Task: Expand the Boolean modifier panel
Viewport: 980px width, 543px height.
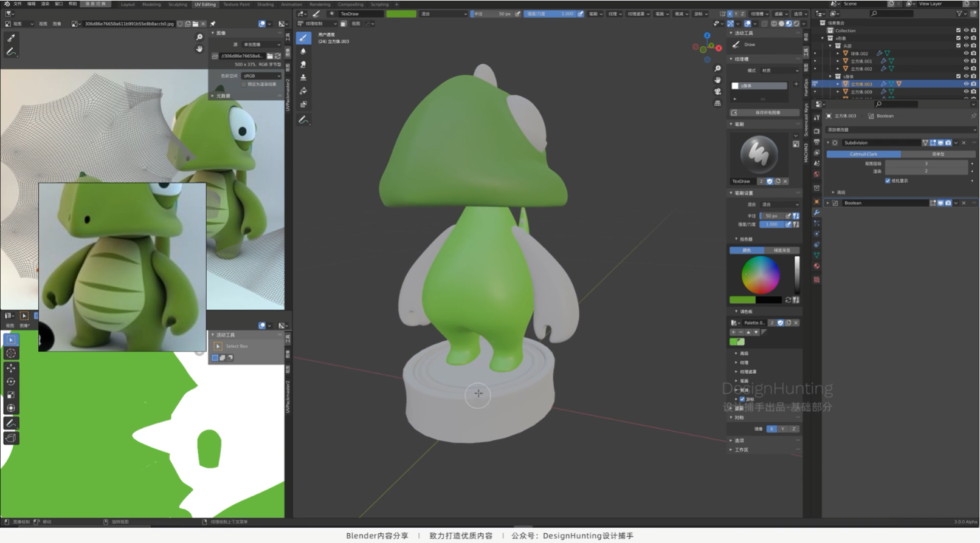Action: [828, 203]
